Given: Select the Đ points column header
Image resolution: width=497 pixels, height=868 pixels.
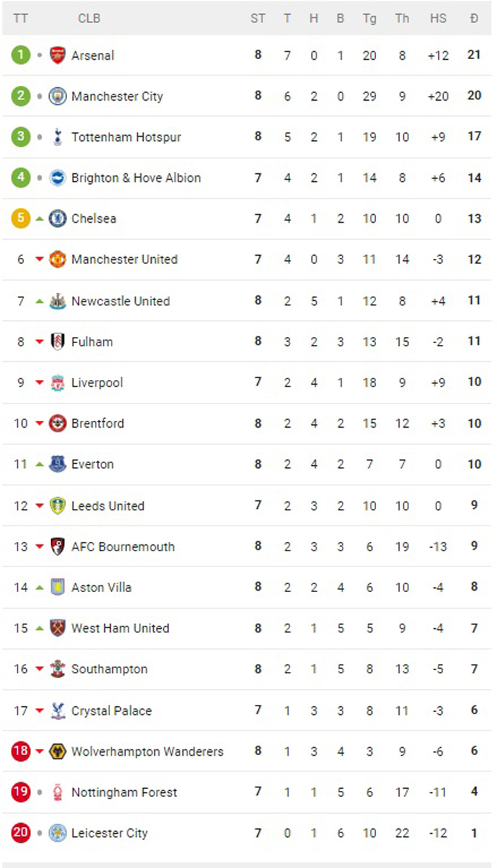Looking at the screenshot, I should tap(474, 18).
